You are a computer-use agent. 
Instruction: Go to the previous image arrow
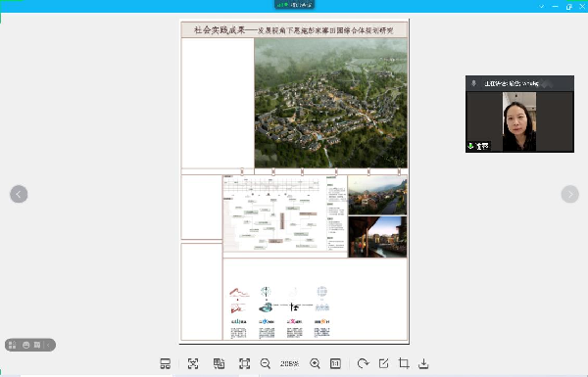pos(19,194)
